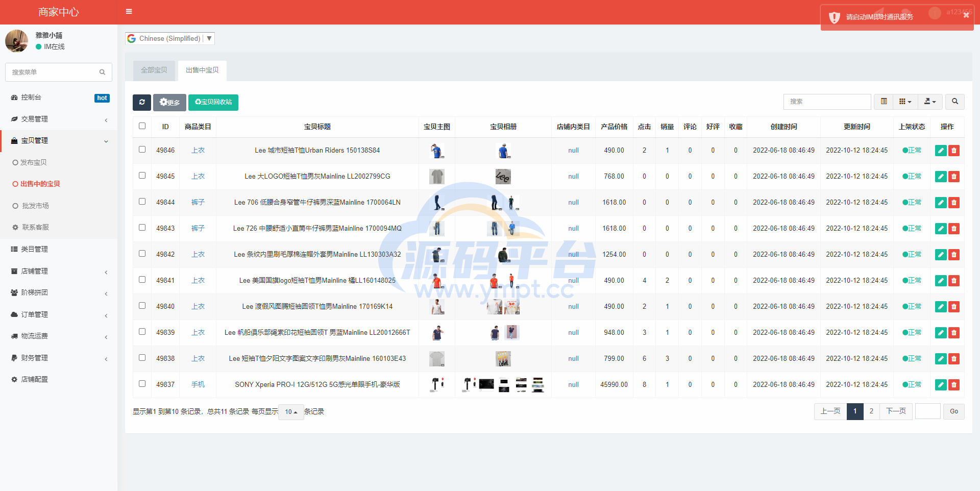The width and height of the screenshot is (980, 491).
Task: Edit product 49846 with green pencil icon
Action: coord(941,151)
